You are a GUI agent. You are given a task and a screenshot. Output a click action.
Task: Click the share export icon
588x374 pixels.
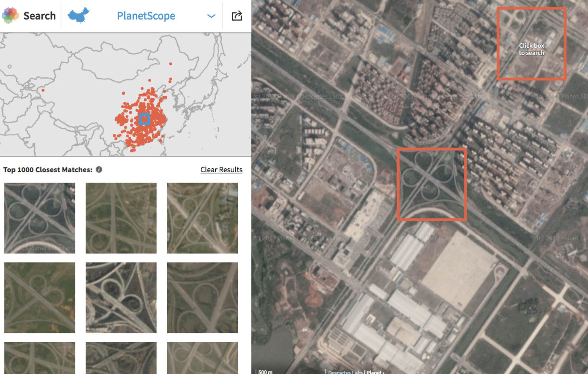pos(237,16)
